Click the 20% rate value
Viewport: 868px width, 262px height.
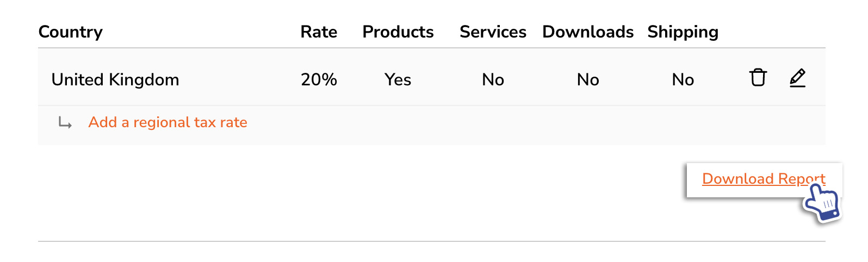click(x=319, y=80)
